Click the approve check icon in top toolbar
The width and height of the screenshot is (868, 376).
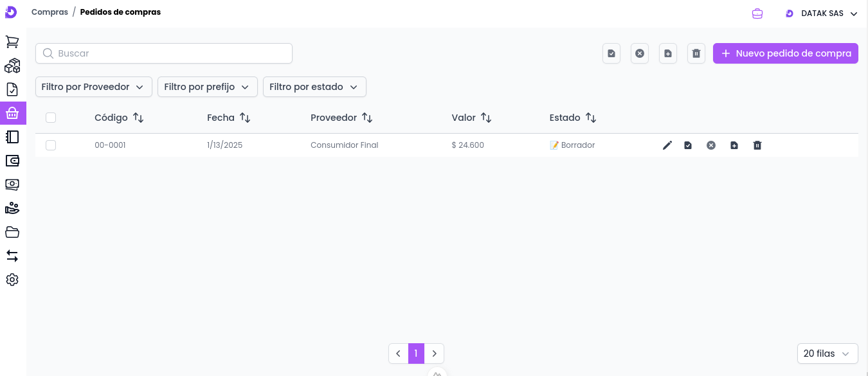click(x=611, y=53)
